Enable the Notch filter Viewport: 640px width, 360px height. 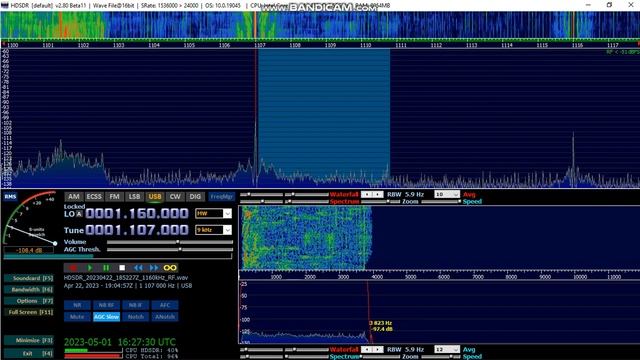click(136, 317)
